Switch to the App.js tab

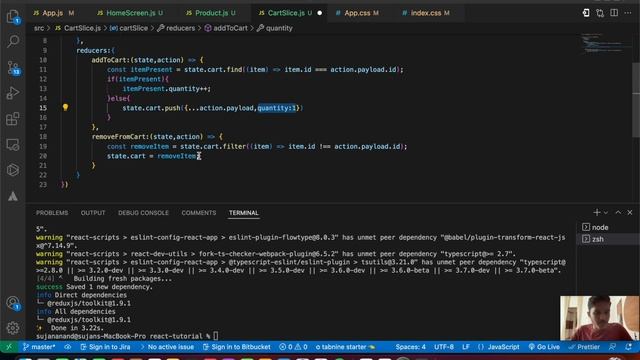point(53,13)
